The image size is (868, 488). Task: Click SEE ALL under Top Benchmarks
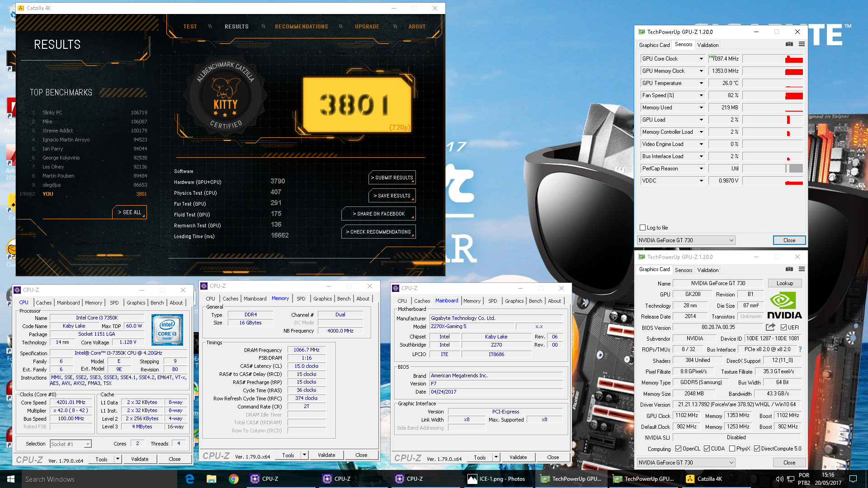[129, 212]
